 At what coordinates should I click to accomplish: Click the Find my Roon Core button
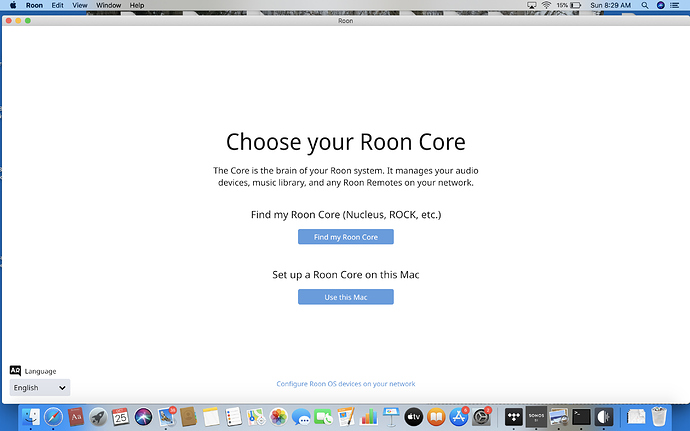[345, 237]
